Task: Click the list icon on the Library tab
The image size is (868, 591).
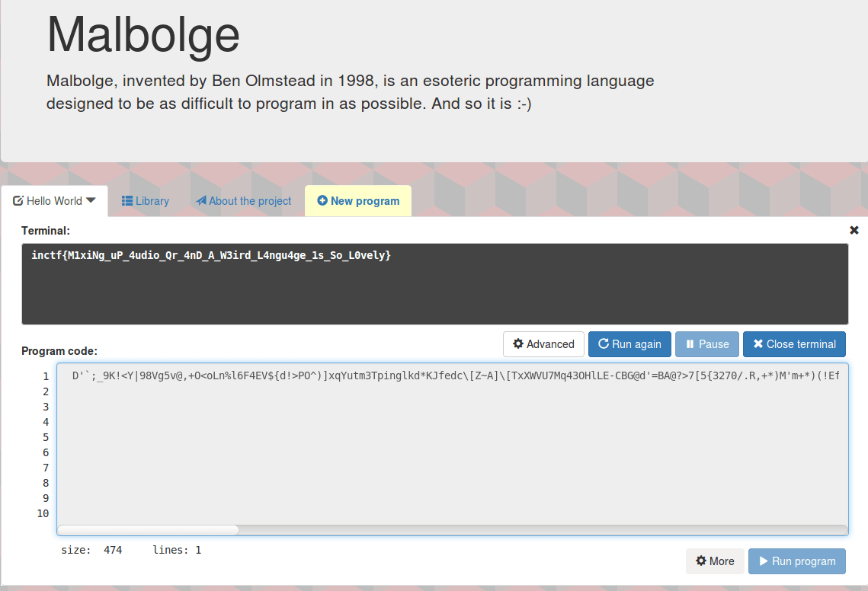Action: [127, 200]
